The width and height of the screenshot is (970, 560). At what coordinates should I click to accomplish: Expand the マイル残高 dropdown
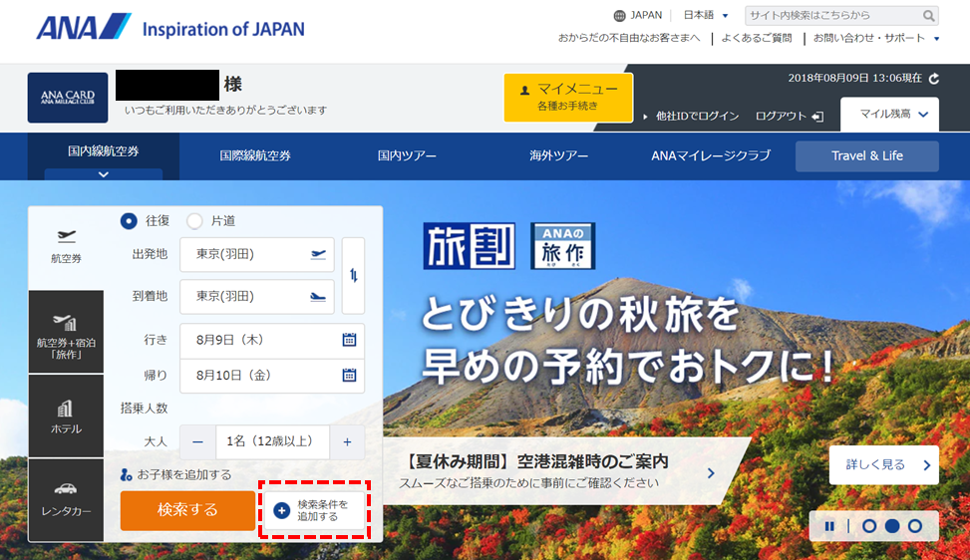tap(889, 115)
